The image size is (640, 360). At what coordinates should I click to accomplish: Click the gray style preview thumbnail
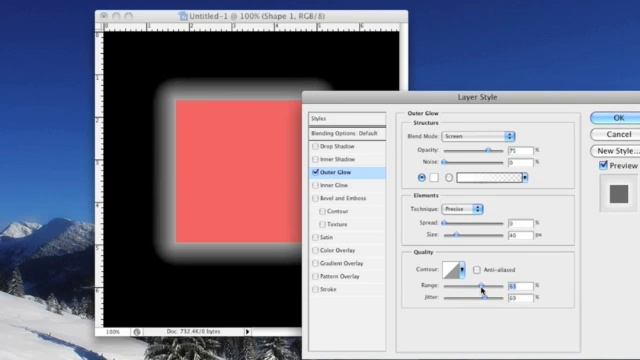pyautogui.click(x=619, y=193)
